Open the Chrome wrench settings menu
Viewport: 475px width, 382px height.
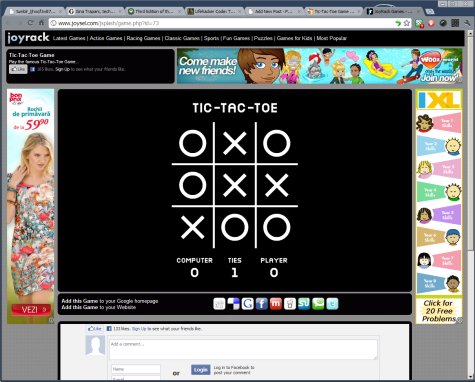pos(467,23)
